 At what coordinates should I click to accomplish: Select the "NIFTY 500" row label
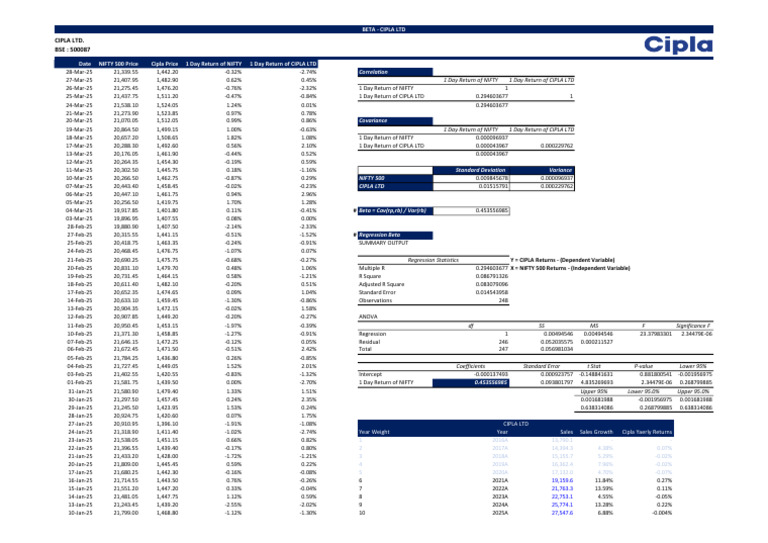point(395,178)
